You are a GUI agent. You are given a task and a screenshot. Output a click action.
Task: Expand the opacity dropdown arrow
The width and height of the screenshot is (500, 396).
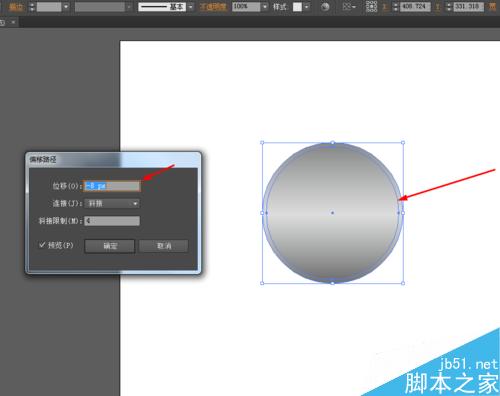[x=265, y=7]
